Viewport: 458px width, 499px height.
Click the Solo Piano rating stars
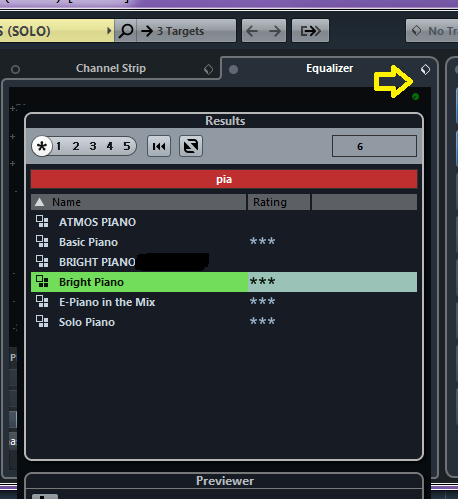coord(263,321)
